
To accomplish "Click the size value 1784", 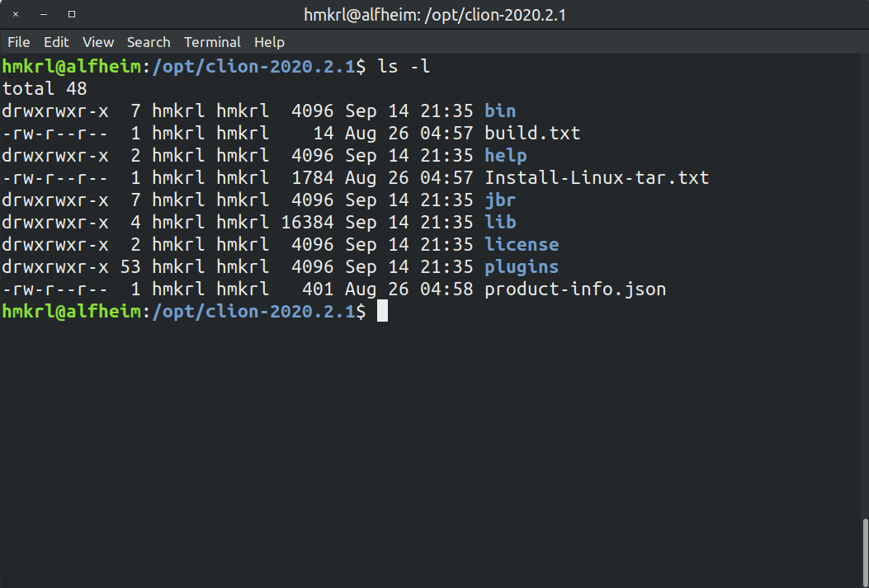I will click(x=313, y=178).
